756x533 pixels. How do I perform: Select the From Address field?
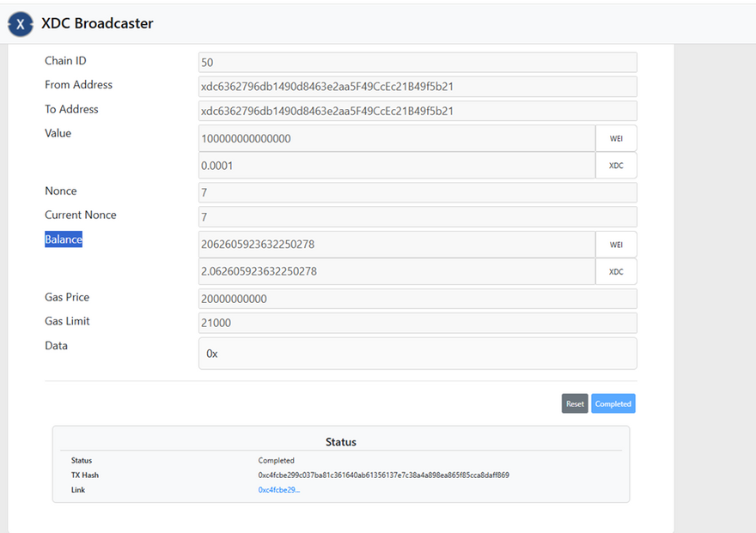[x=418, y=87]
